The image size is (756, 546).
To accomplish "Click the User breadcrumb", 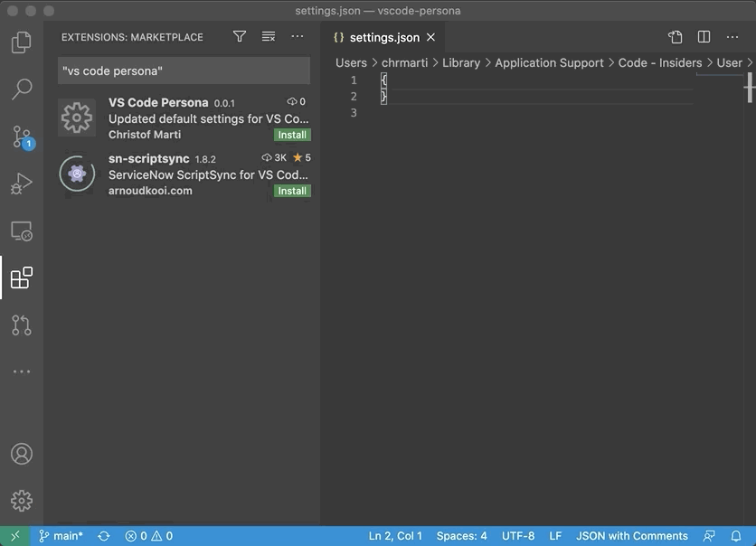I will tap(729, 63).
